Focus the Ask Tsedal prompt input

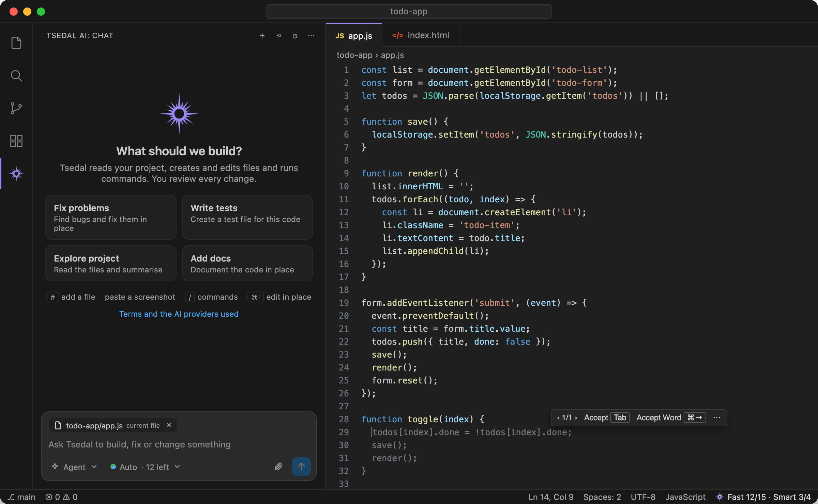pos(179,444)
